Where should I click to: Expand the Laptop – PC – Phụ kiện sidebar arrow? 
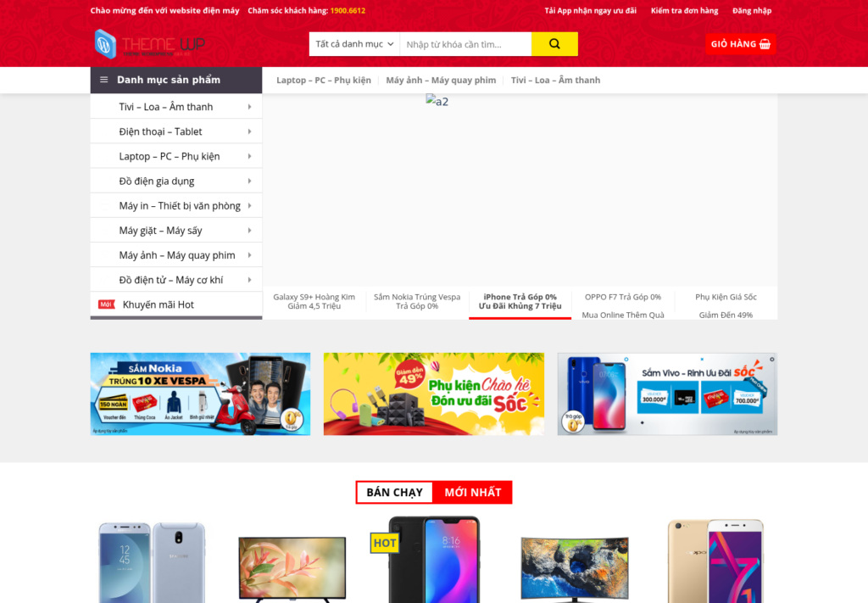[250, 156]
